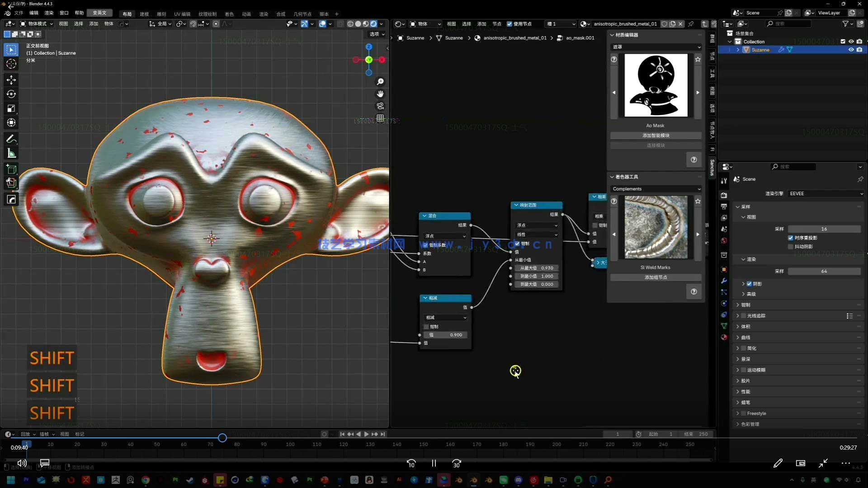Click the add smart module button under Ao Mask
This screenshot has height=488, width=868.
(x=656, y=136)
